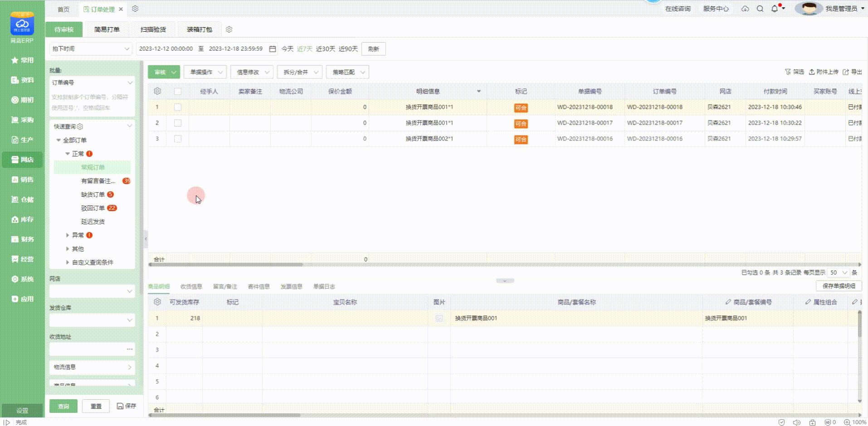Open the order table column settings gear
Viewport: 868px width, 426px height.
pyautogui.click(x=157, y=91)
